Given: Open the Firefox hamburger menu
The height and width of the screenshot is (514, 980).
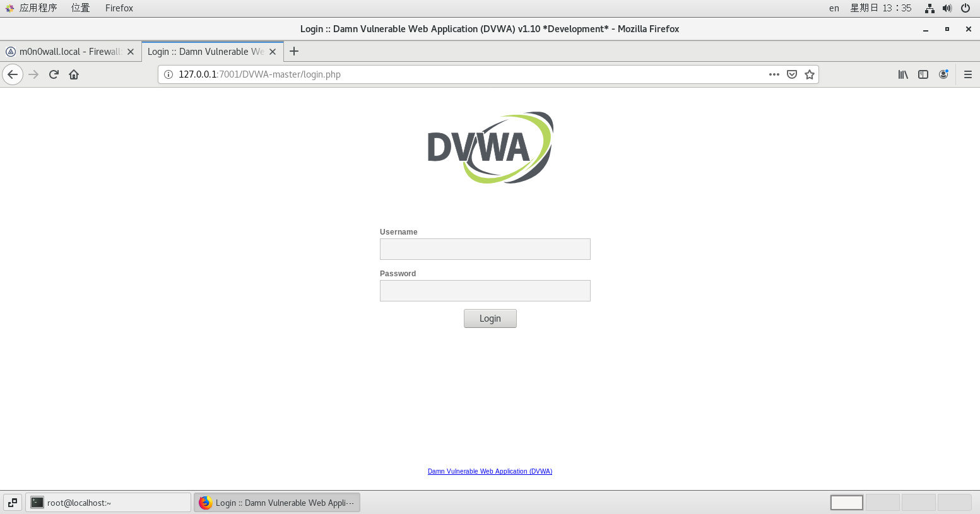Looking at the screenshot, I should click(967, 74).
